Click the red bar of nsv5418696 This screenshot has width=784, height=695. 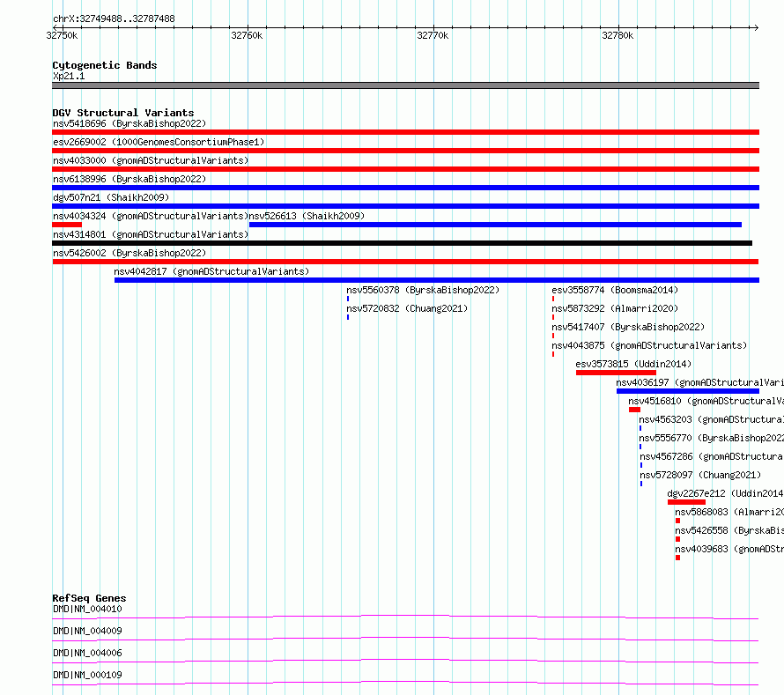[x=405, y=132]
